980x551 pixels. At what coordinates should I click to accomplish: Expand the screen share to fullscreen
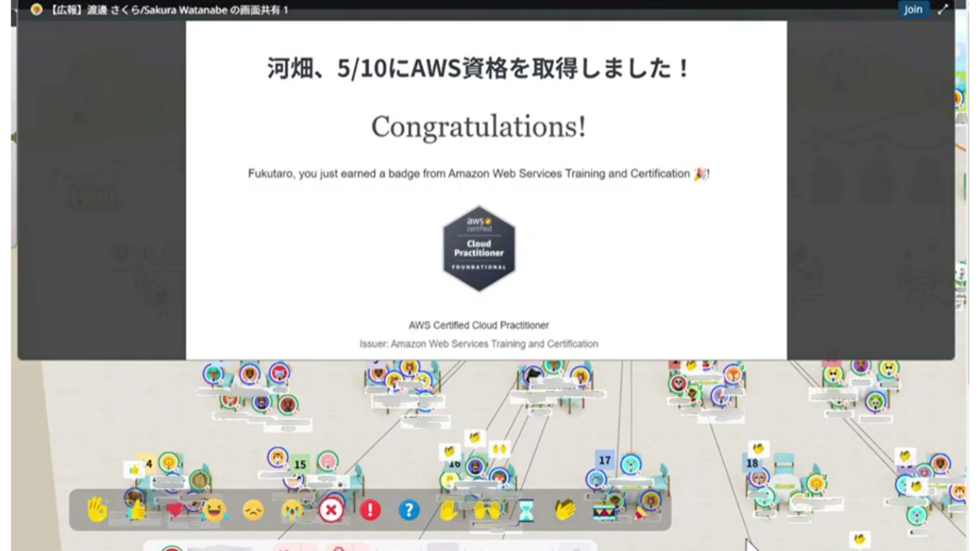click(x=943, y=10)
